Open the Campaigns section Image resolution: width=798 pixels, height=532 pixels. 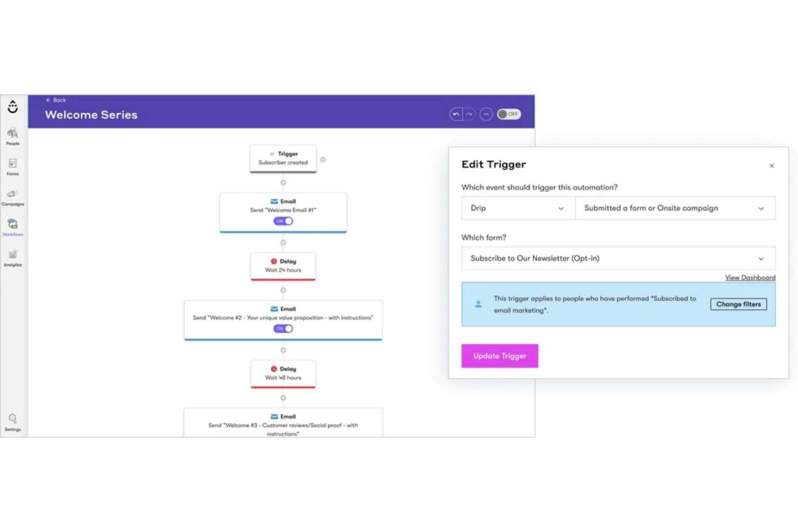12,197
